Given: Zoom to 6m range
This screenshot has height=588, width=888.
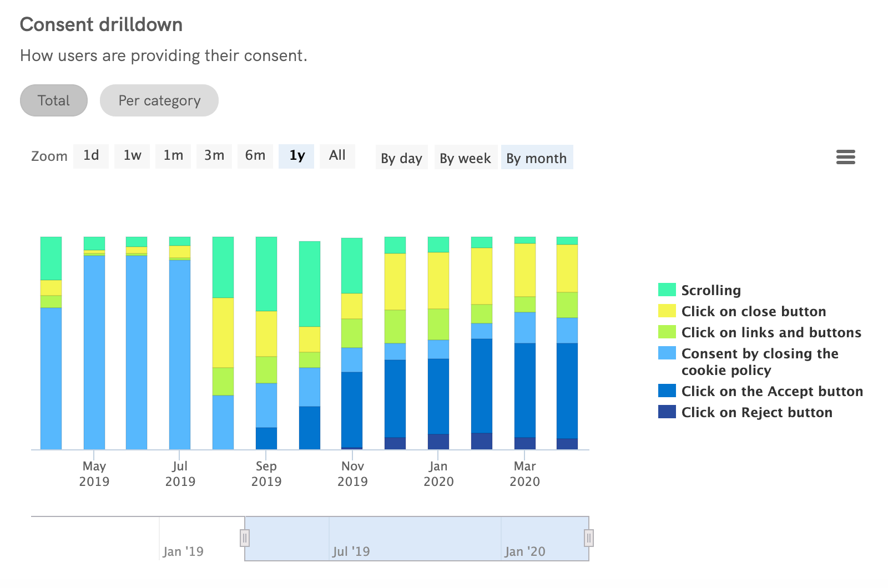Looking at the screenshot, I should pos(255,156).
